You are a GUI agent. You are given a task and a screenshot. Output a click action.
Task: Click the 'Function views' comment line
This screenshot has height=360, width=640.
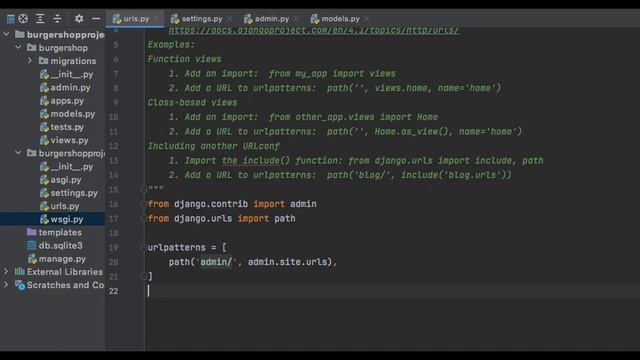[x=184, y=59]
